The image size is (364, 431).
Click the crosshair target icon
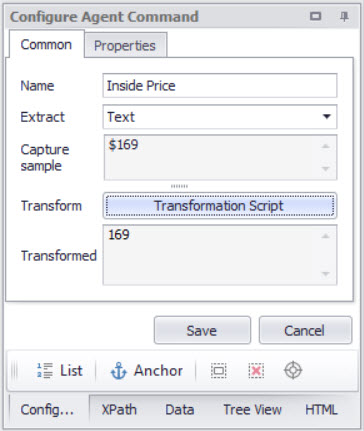tap(293, 370)
